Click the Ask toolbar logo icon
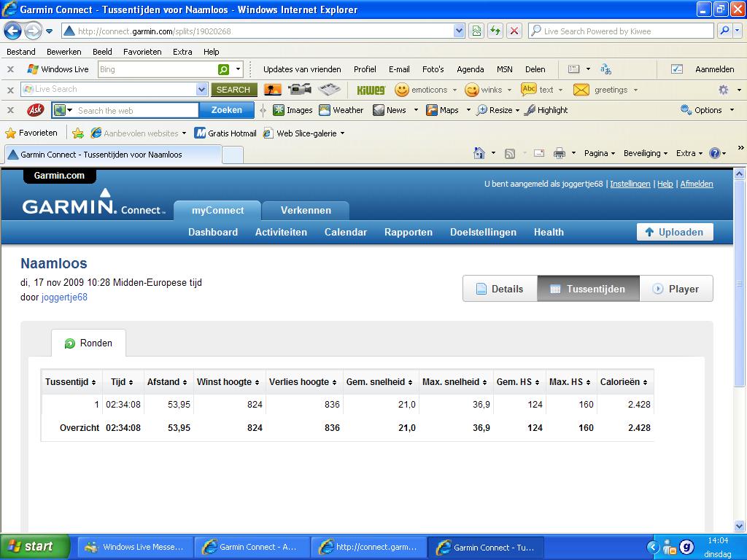 click(35, 111)
